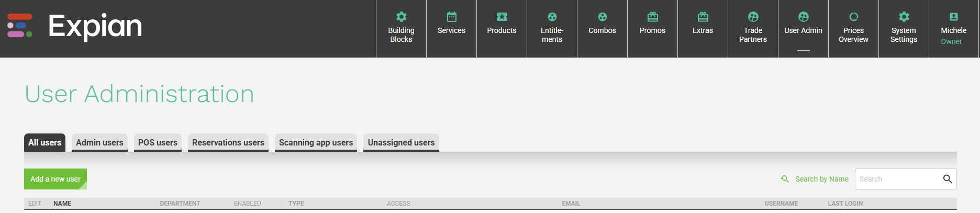The width and height of the screenshot is (980, 213).
Task: Sort by the NAME column header
Action: point(62,204)
